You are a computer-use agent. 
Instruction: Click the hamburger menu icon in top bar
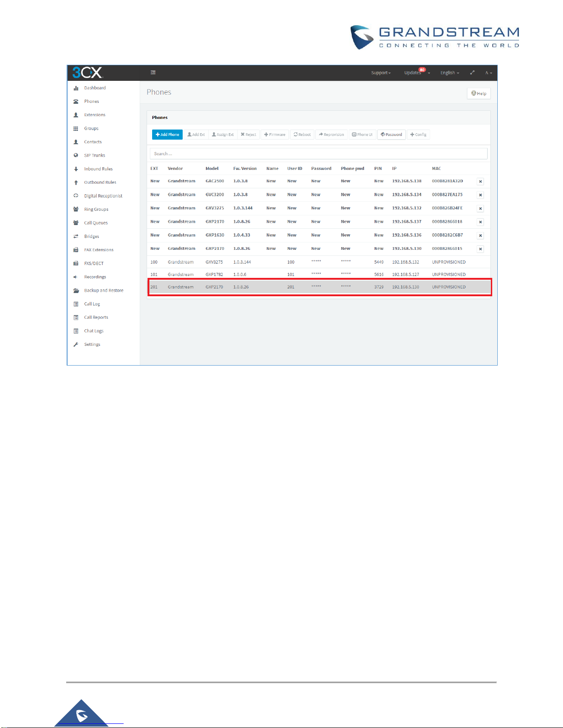click(153, 73)
